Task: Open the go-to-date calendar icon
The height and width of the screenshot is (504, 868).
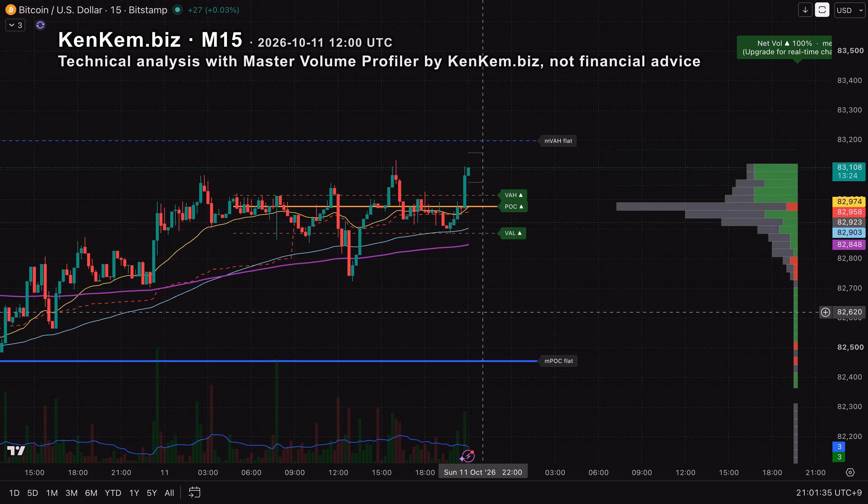Action: tap(195, 492)
